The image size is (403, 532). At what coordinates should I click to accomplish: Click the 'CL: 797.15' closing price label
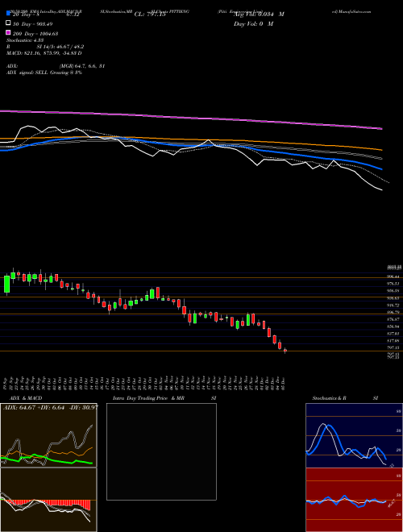[150, 15]
